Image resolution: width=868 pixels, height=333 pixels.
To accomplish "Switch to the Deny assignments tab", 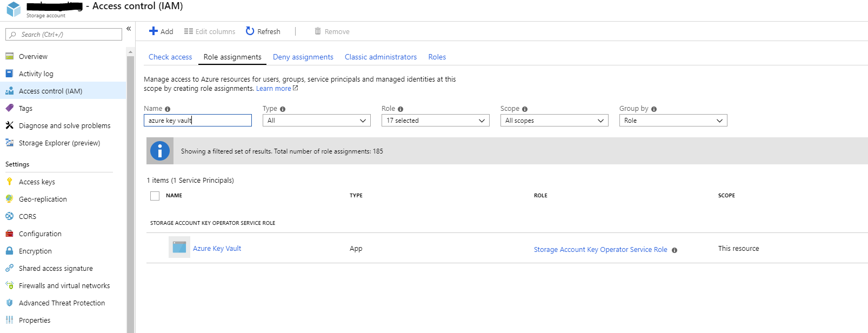I will 303,57.
